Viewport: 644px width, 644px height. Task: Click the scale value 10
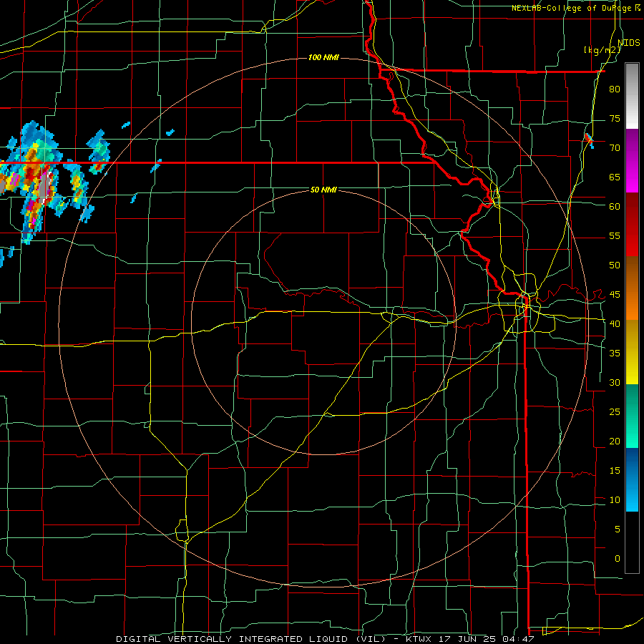(615, 500)
